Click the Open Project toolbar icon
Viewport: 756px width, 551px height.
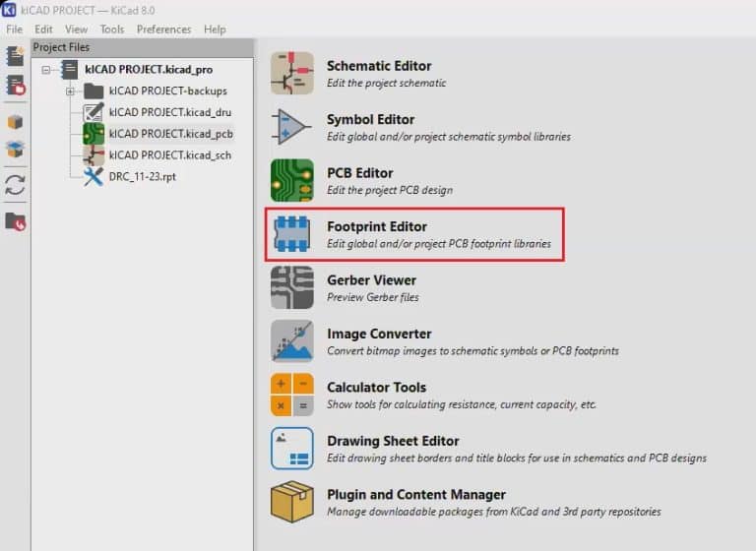pos(15,87)
